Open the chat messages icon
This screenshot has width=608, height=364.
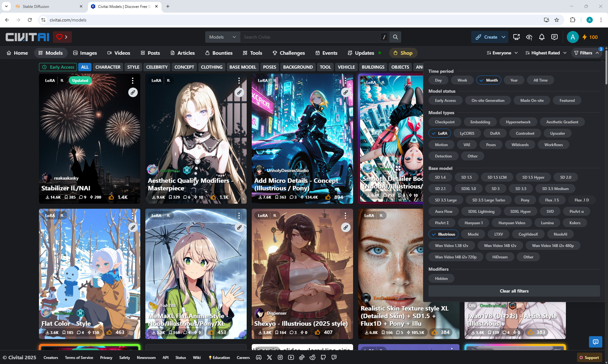point(554,37)
